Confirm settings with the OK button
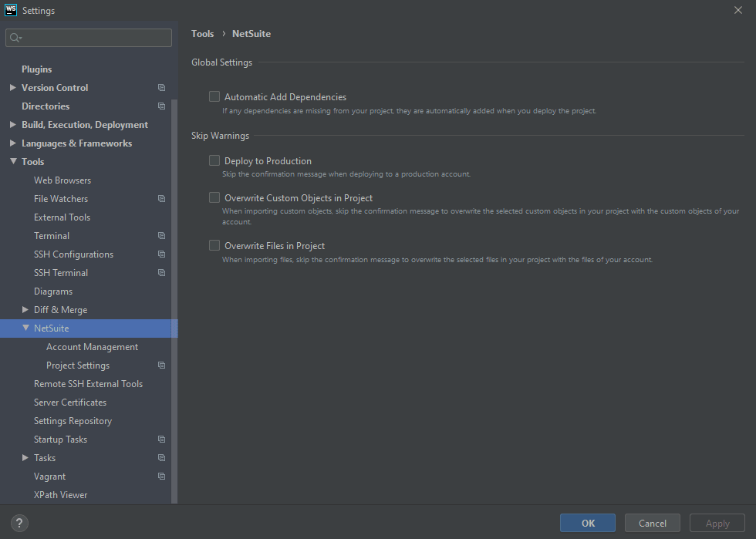Image resolution: width=756 pixels, height=539 pixels. click(x=588, y=523)
